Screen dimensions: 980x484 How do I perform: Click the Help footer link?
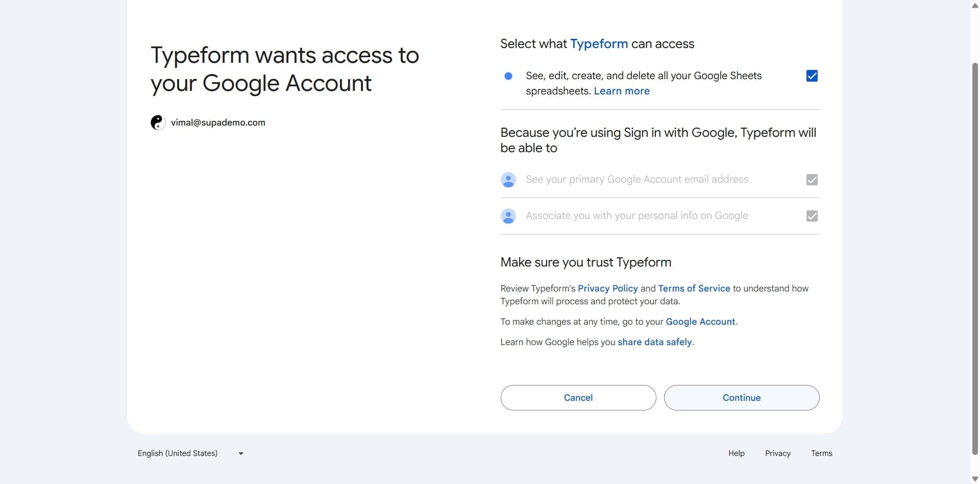pyautogui.click(x=736, y=453)
